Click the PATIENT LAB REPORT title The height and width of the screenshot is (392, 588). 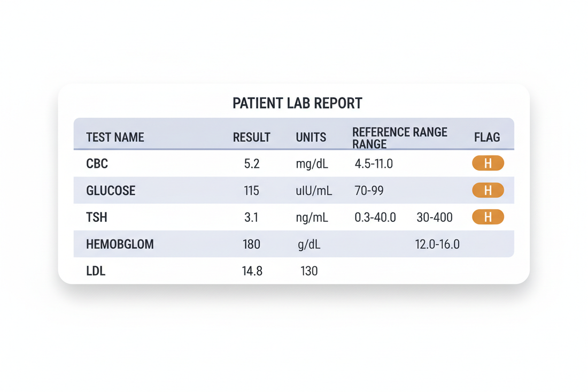297,103
